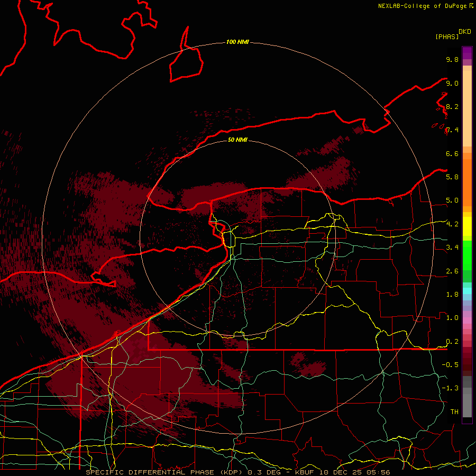Screen dimensions: 476x476
Task: Pick the dark orange color bar segment
Action: pos(467,182)
